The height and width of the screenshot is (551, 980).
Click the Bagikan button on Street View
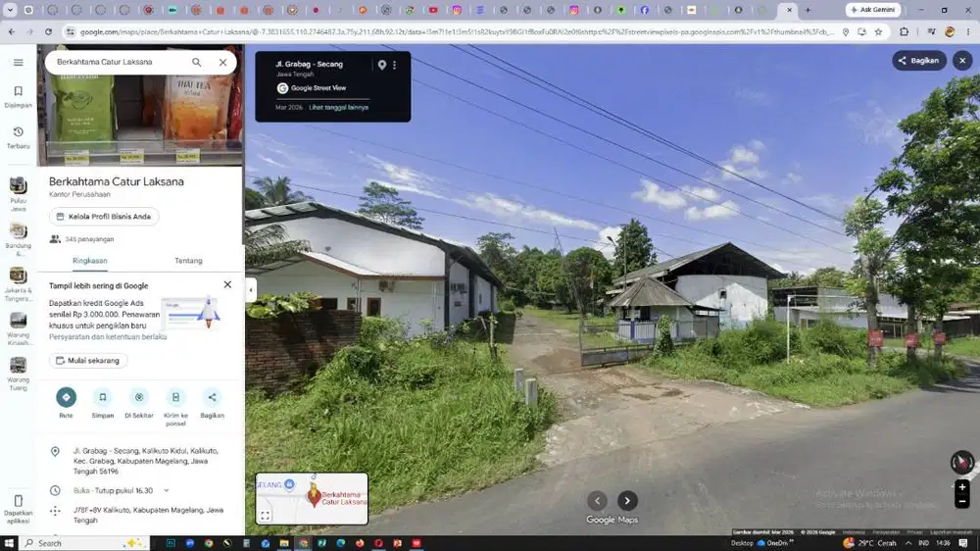(x=919, y=61)
